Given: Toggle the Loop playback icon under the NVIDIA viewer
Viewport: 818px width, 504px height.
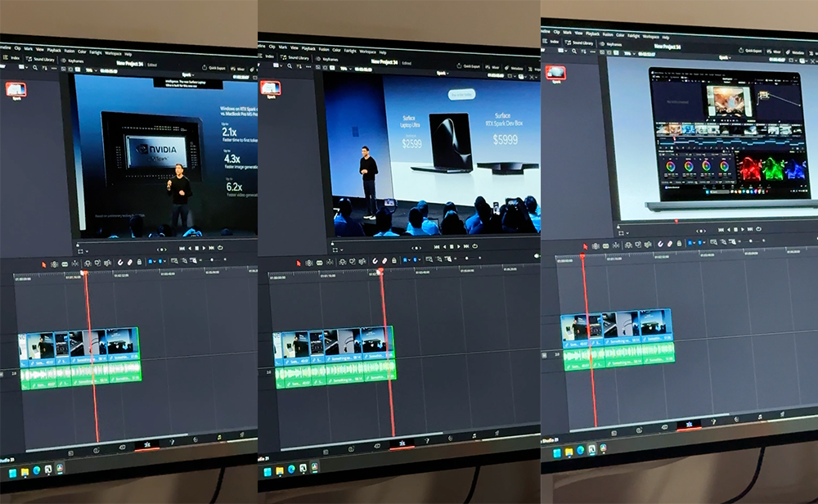Looking at the screenshot, I should (x=220, y=248).
